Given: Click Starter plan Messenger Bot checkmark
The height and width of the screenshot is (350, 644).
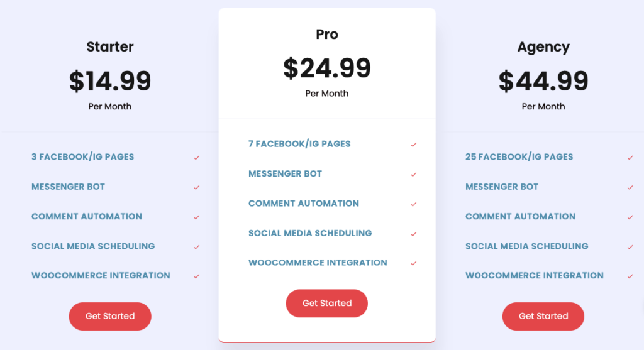Looking at the screenshot, I should (x=197, y=187).
